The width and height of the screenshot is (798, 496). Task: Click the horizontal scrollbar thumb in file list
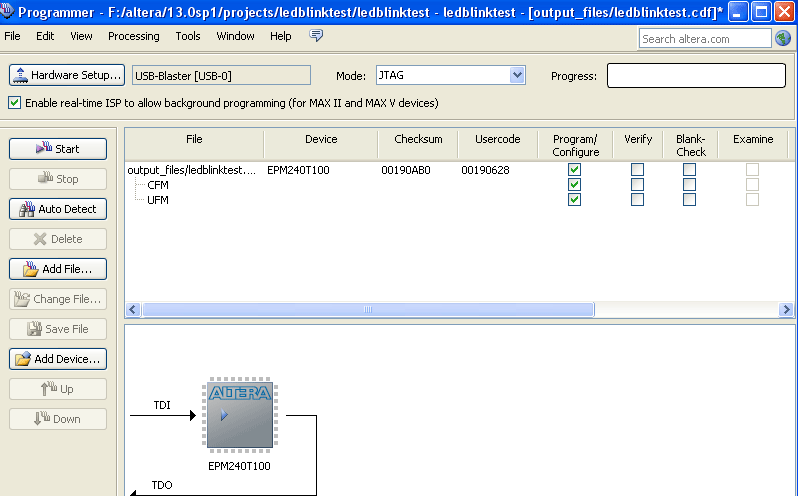(x=368, y=309)
